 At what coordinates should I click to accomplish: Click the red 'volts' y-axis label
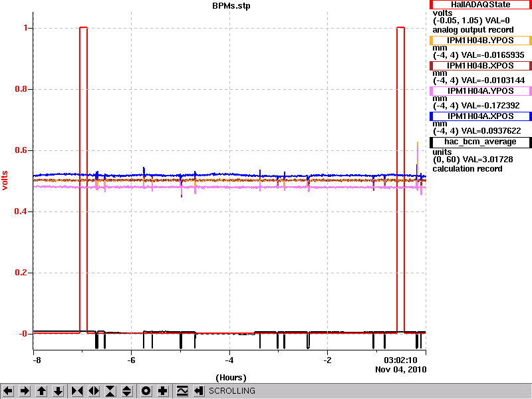point(5,180)
